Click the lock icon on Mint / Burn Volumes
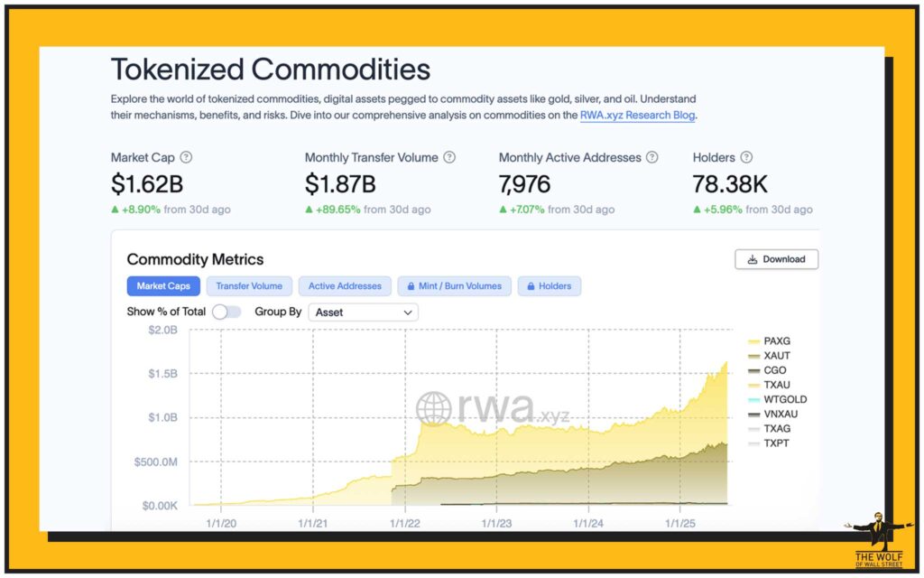This screenshot has height=578, width=924. (x=409, y=286)
